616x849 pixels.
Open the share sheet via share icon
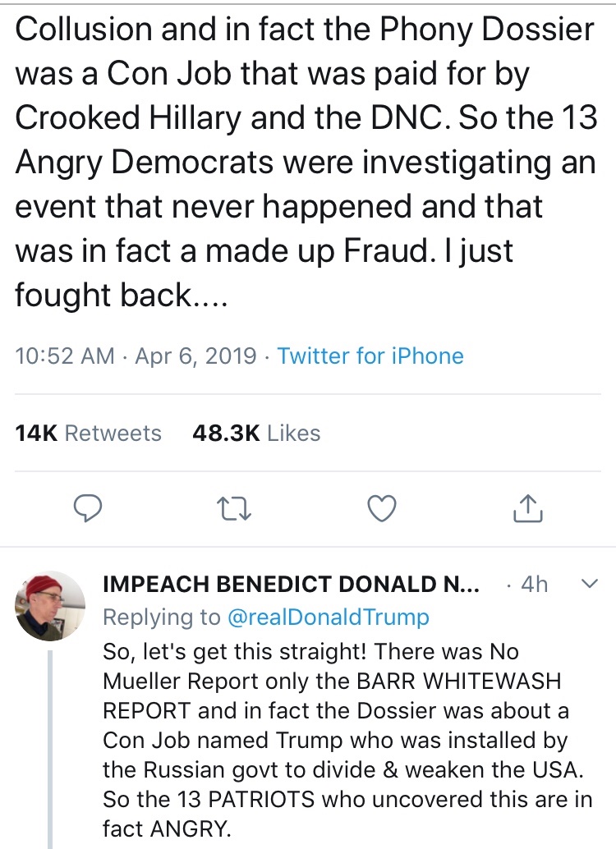[527, 509]
